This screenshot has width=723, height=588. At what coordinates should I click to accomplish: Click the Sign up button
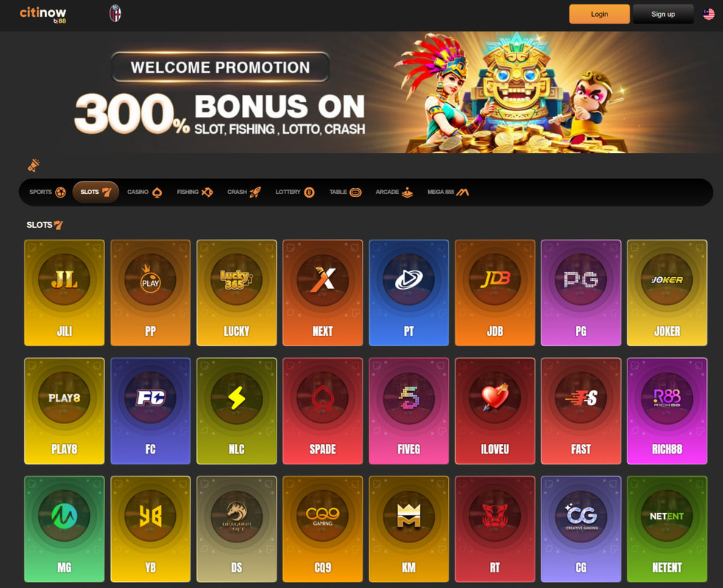click(663, 14)
